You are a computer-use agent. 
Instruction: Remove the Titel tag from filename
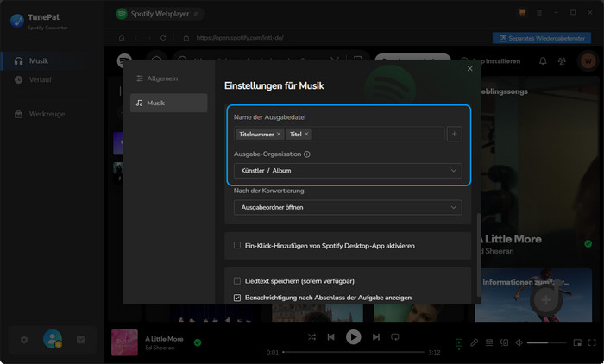pyautogui.click(x=306, y=135)
